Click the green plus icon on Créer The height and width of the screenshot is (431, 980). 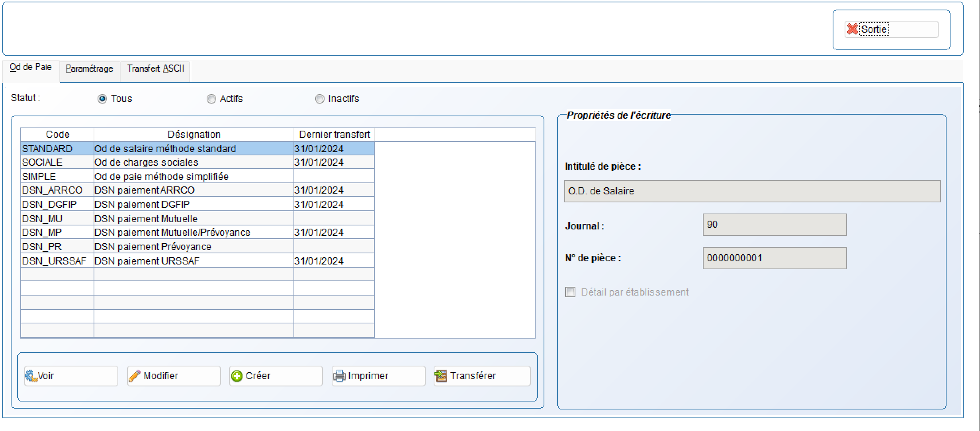click(237, 376)
